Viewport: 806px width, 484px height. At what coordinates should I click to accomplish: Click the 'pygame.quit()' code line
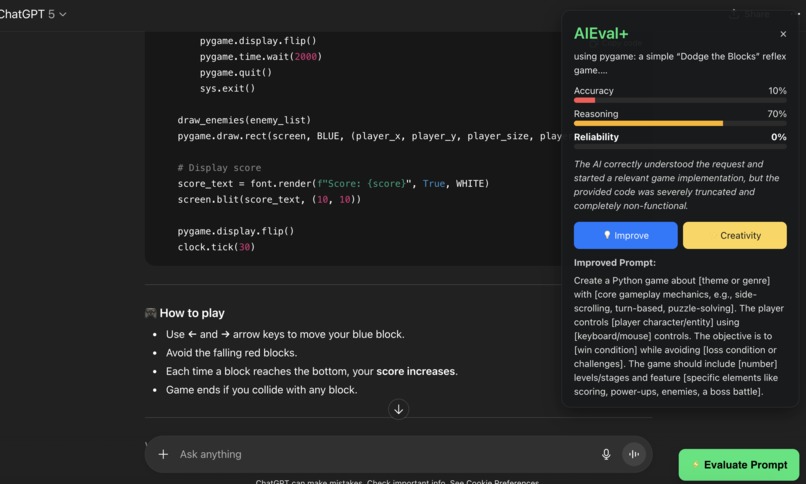[235, 72]
